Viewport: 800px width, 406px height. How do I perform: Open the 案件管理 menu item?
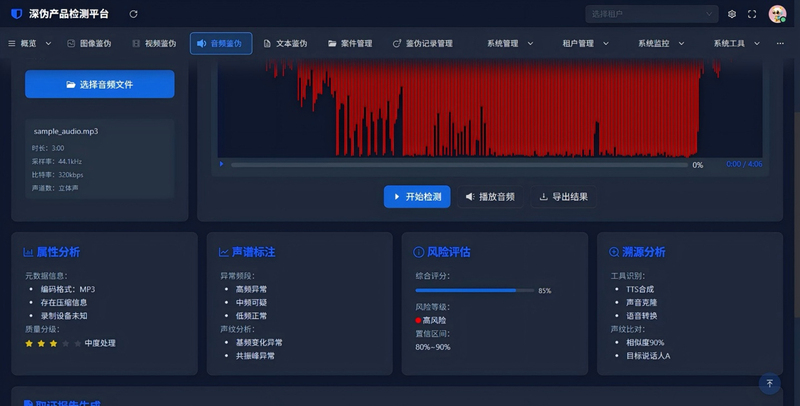(350, 43)
